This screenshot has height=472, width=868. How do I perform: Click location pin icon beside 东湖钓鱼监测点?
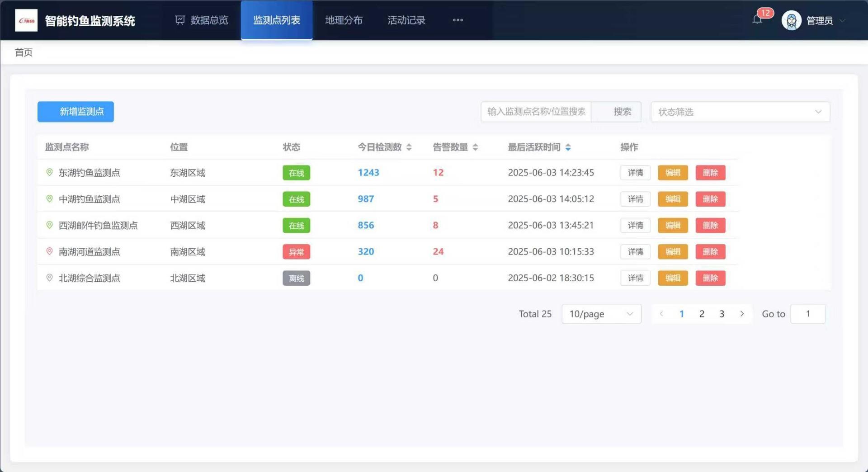(50, 172)
